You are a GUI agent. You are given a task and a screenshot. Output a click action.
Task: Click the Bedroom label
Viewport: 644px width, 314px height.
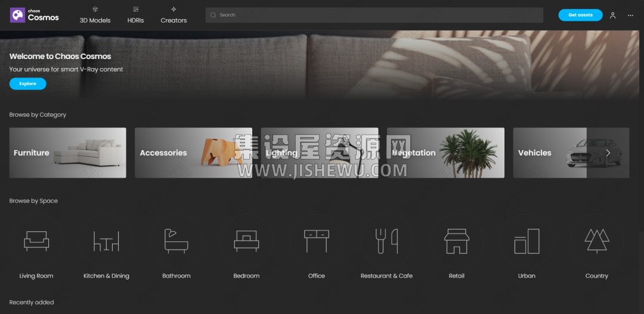pos(246,276)
